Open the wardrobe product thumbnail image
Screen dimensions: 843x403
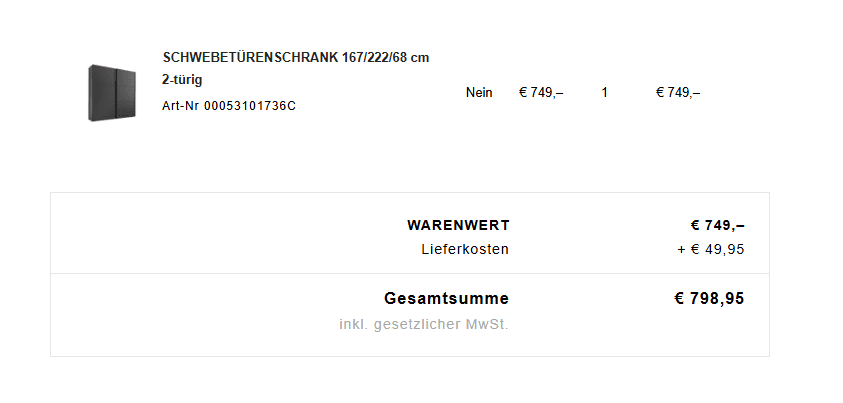pyautogui.click(x=112, y=92)
